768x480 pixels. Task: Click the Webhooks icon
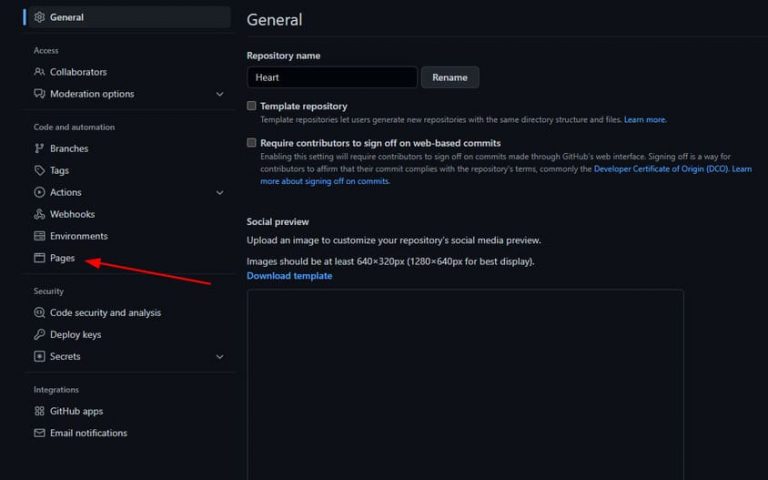40,214
